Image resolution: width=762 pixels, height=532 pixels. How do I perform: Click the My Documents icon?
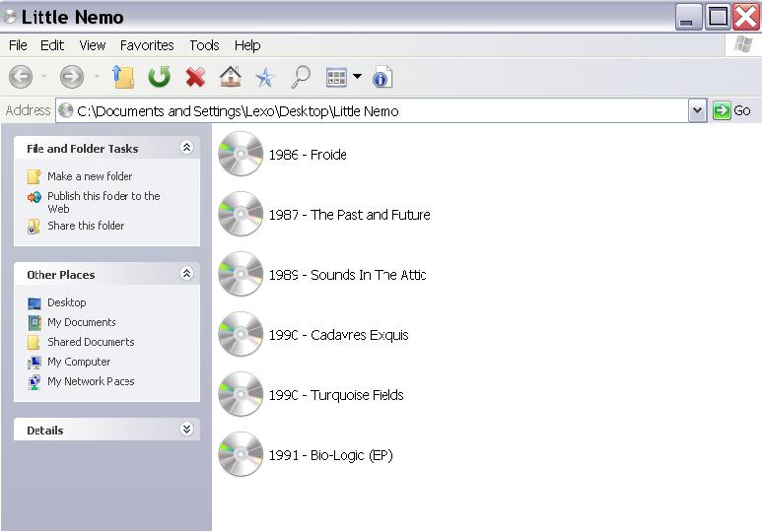pyautogui.click(x=35, y=322)
